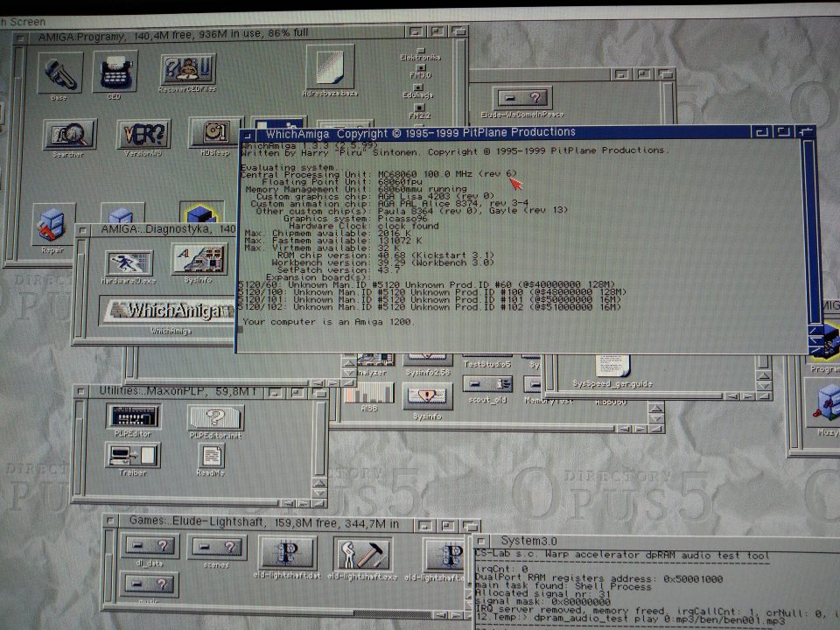Select HardwareID.exe icon in Diagnostyka window
The height and width of the screenshot is (630, 840).
pos(129,263)
